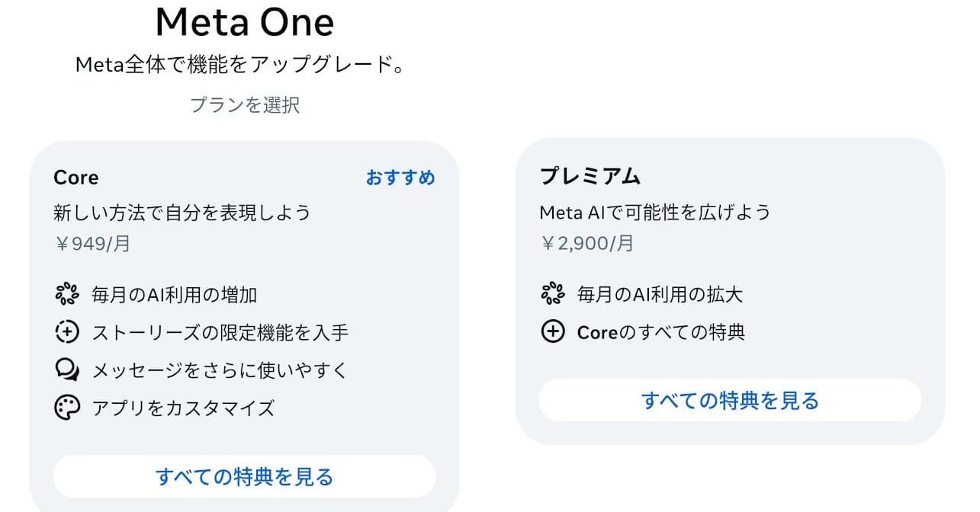Click the circled plus icon beside Coreのすべての特典
The height and width of the screenshot is (512, 980).
coord(553,332)
